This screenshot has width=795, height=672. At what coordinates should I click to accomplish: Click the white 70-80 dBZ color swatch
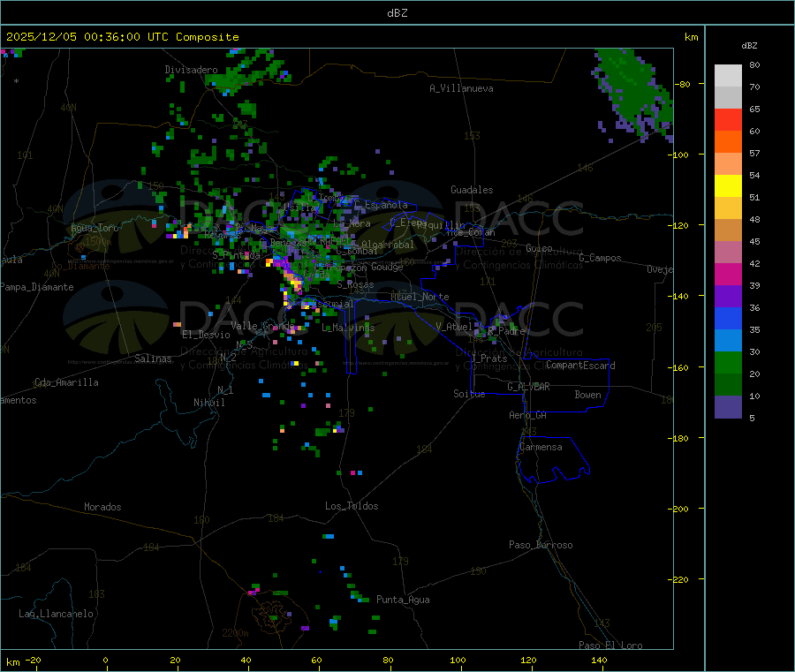(728, 76)
